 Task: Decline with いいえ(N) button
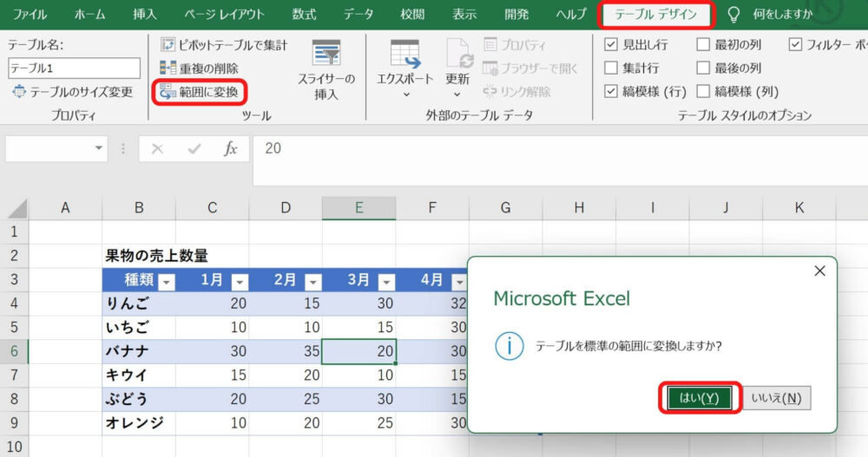(777, 398)
